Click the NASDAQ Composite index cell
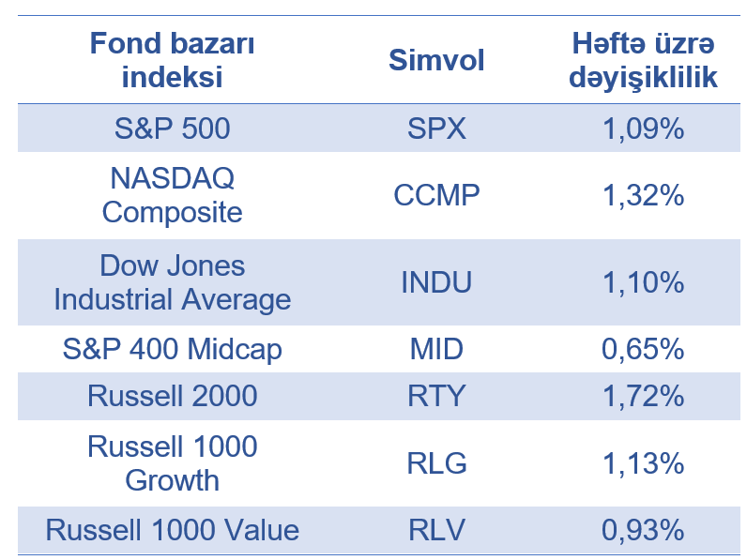 172,195
